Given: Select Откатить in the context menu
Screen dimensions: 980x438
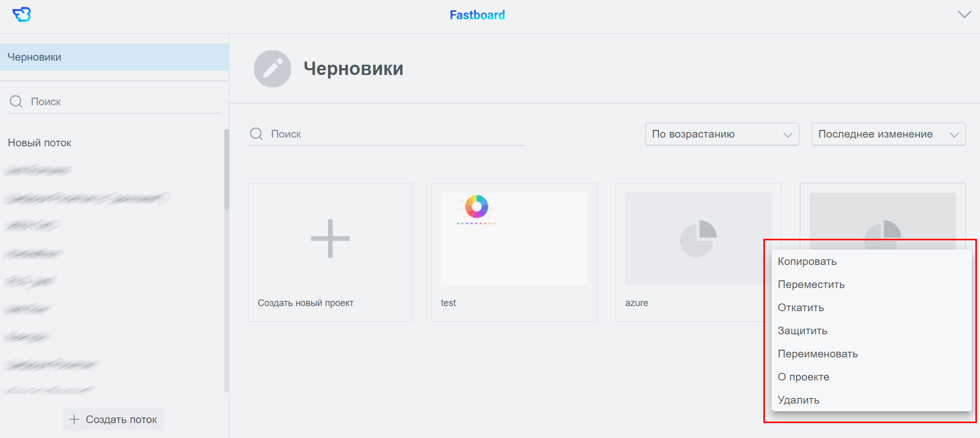Looking at the screenshot, I should [x=801, y=308].
